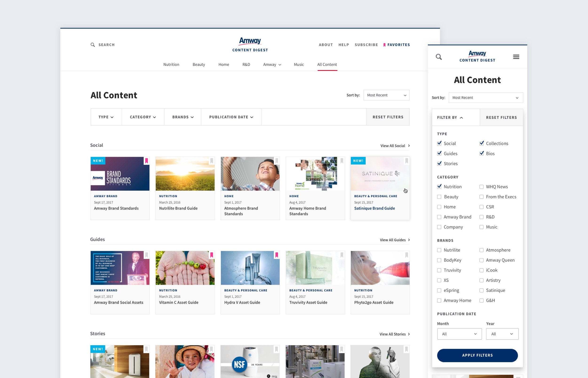Bookmark the Atmosphere Brand Standards card
The height and width of the screenshot is (378, 588).
[x=277, y=161]
